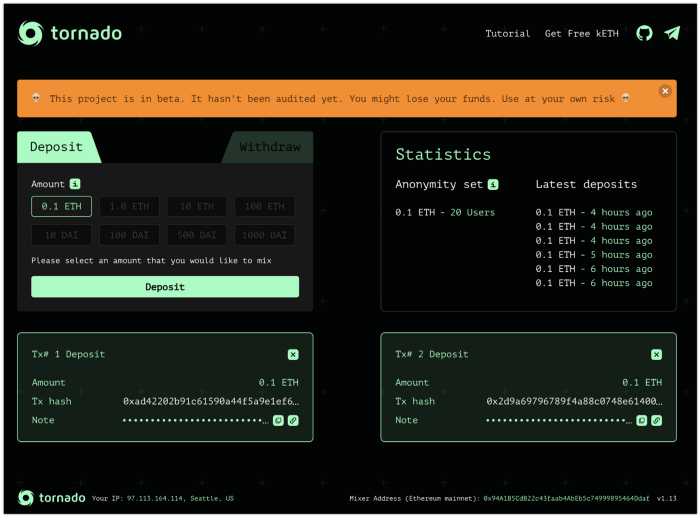Open Tx# 2 hash 0x2d9a69796789...

[x=575, y=401]
